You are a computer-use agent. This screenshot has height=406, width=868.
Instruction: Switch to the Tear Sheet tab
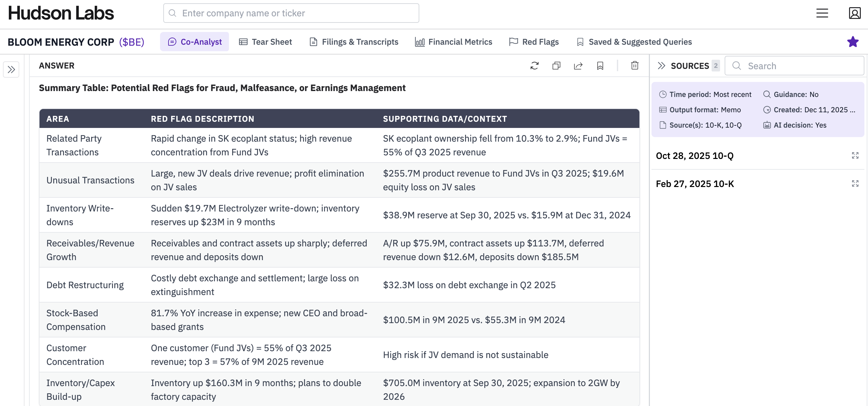pyautogui.click(x=265, y=42)
